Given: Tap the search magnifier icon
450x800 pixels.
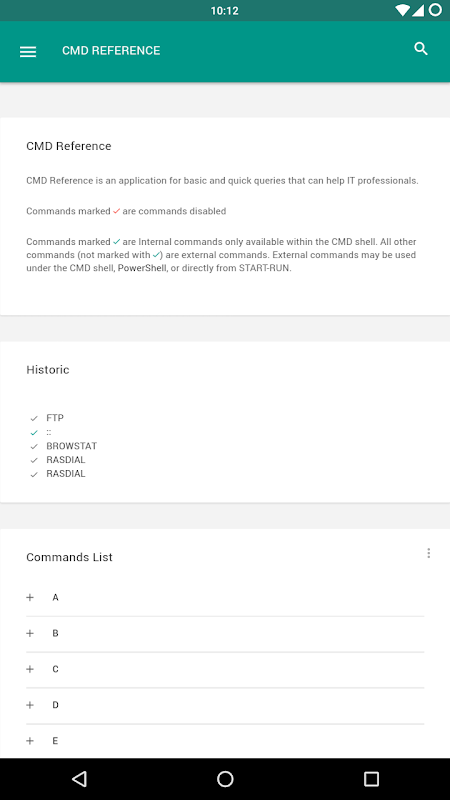Looking at the screenshot, I should click(421, 49).
